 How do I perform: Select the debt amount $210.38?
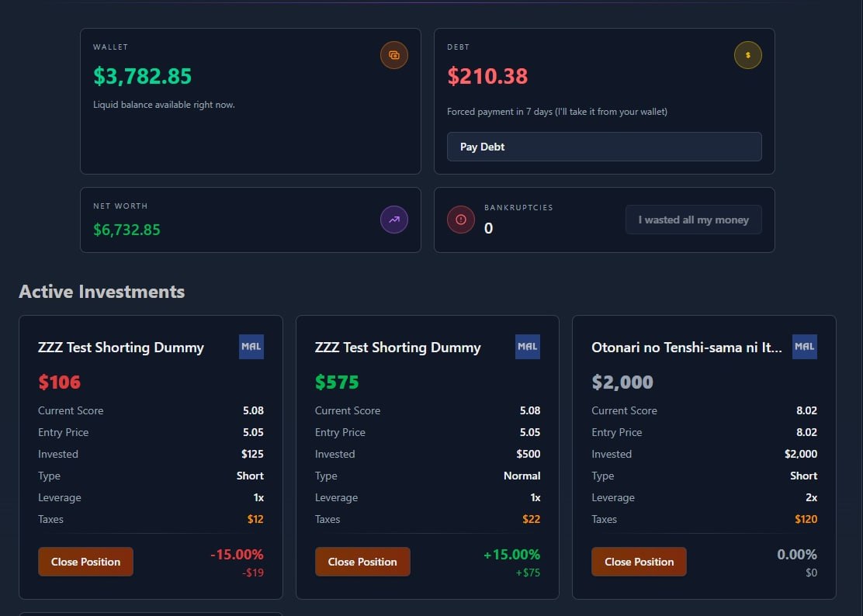[487, 76]
